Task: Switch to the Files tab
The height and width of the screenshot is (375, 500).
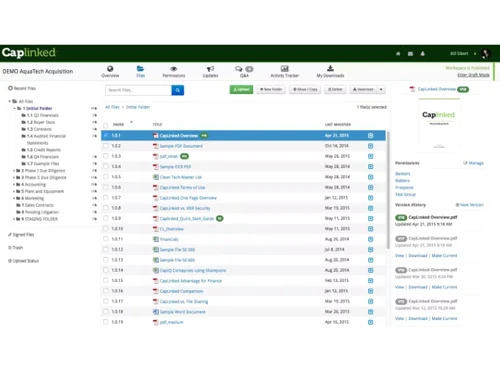Action: coord(140,71)
